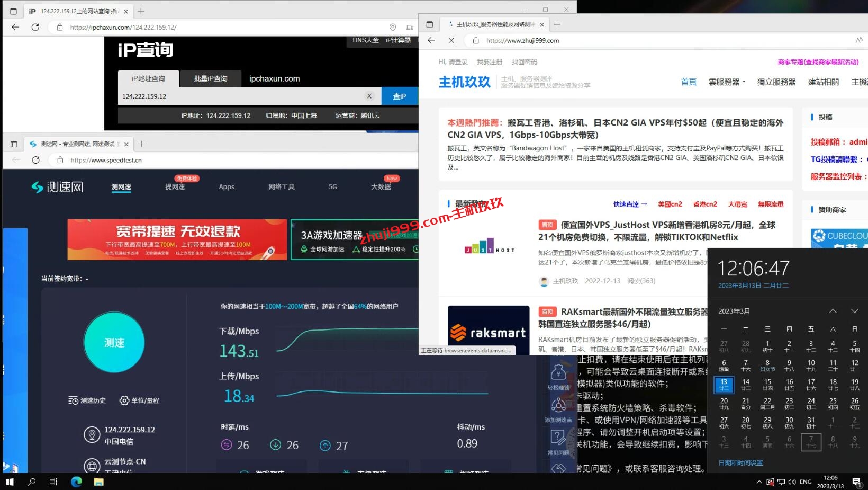Viewport: 868px width, 490px height.
Task: Start test with the round 测速 button
Action: coord(114,343)
